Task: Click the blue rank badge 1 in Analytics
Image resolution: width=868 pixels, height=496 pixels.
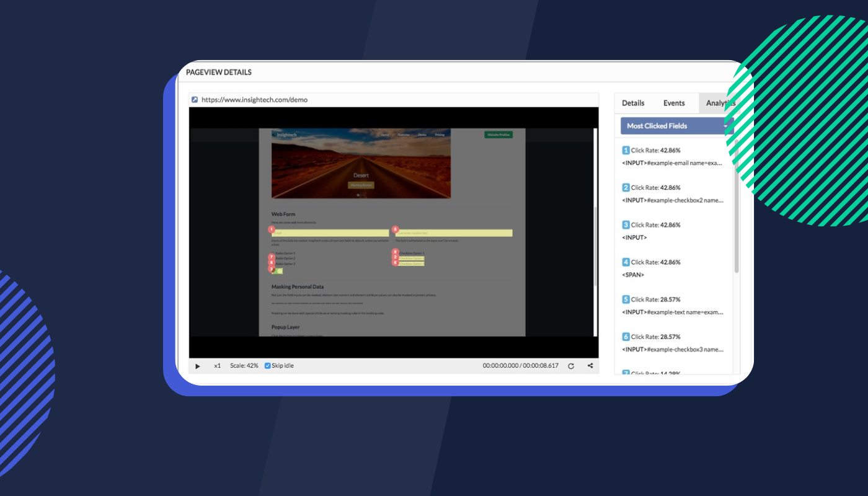Action: pos(626,150)
